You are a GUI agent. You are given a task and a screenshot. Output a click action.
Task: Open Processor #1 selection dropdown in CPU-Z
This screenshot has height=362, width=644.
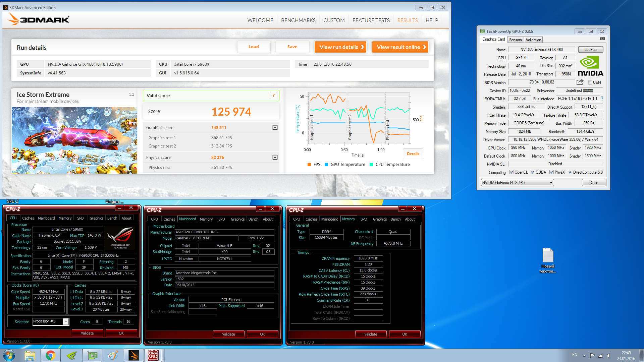pos(51,321)
